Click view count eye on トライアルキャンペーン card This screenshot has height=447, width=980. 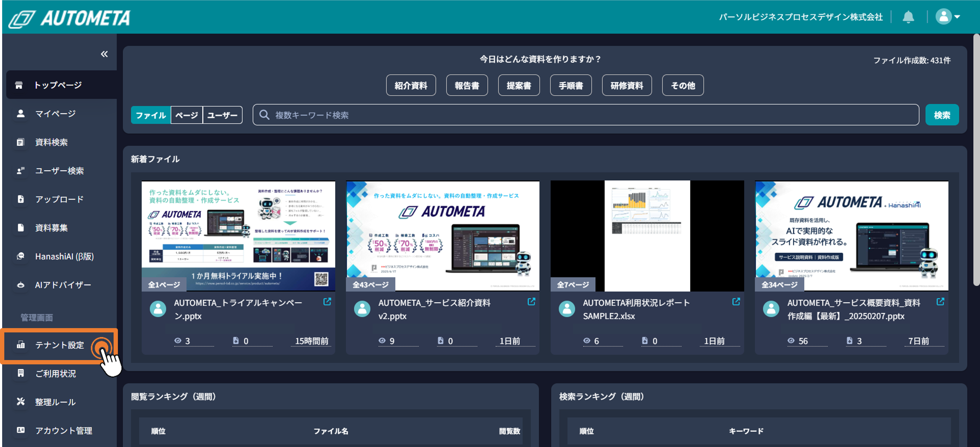[x=178, y=341]
